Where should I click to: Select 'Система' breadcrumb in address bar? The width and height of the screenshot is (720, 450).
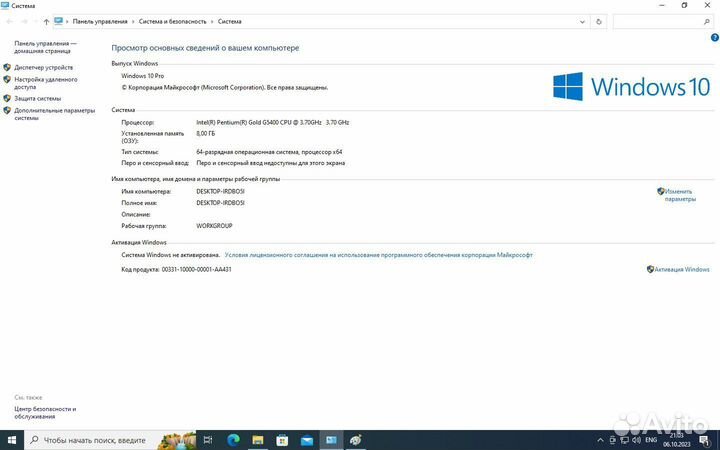tap(230, 22)
